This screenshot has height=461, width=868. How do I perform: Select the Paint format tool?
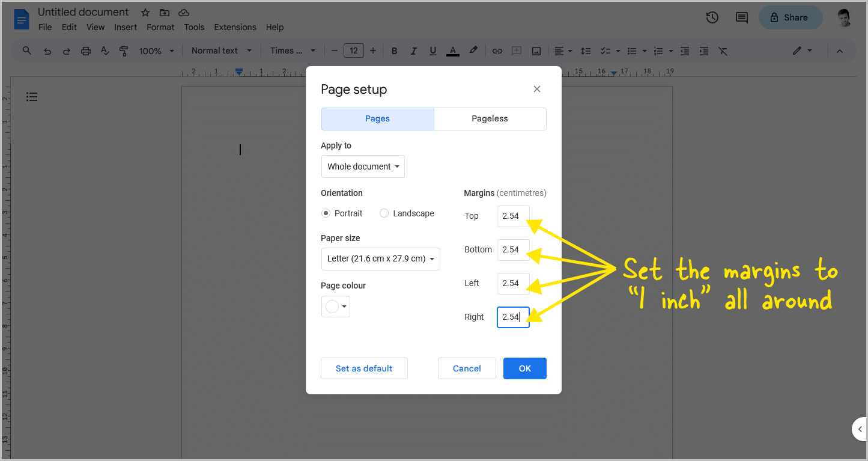[124, 50]
